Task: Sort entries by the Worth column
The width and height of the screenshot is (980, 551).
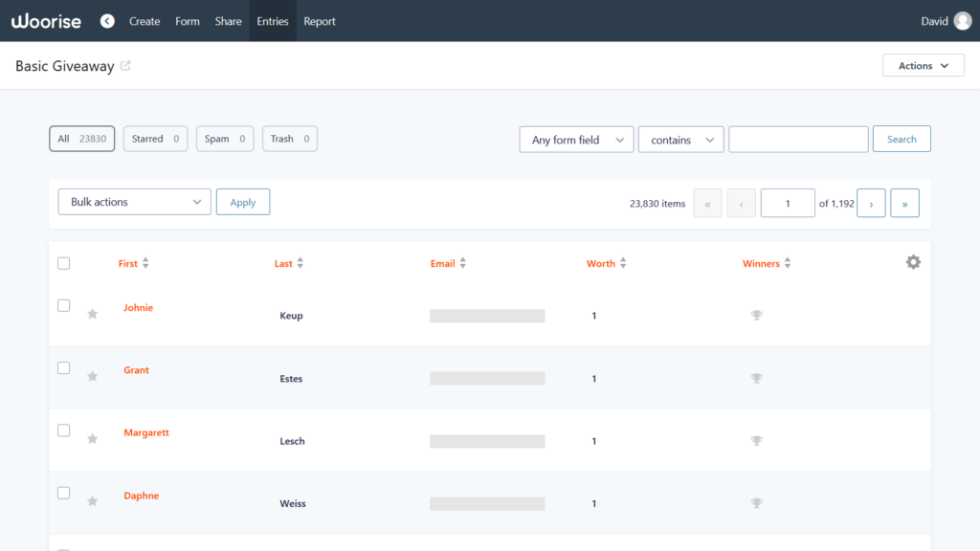Action: pos(623,262)
